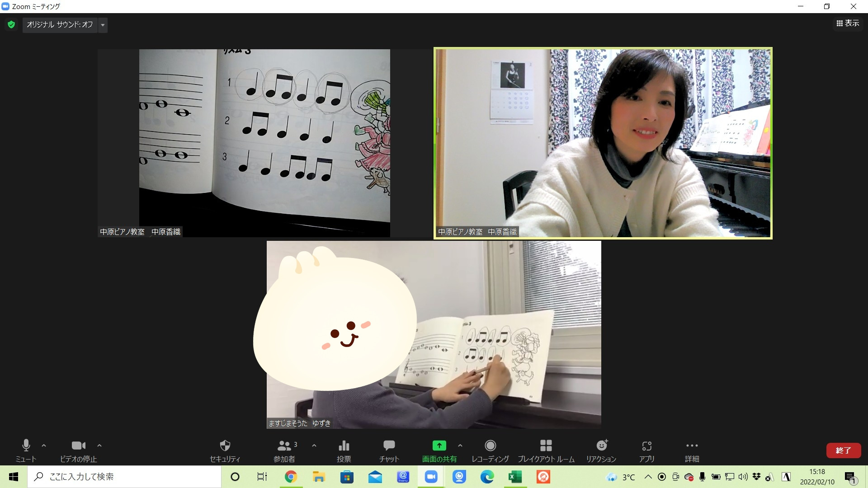Open the Polls icon
Viewport: 868px width, 488px height.
(x=344, y=446)
